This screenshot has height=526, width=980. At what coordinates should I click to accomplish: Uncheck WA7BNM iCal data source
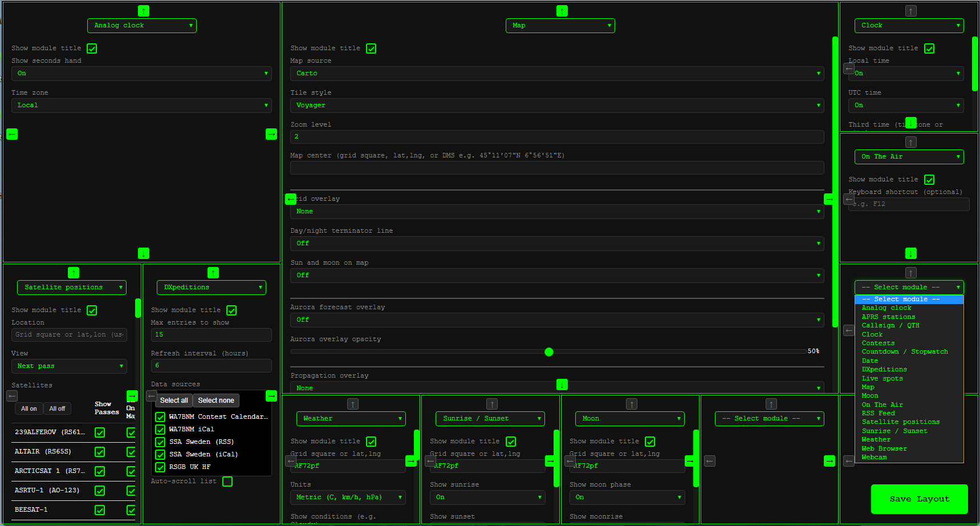[160, 429]
